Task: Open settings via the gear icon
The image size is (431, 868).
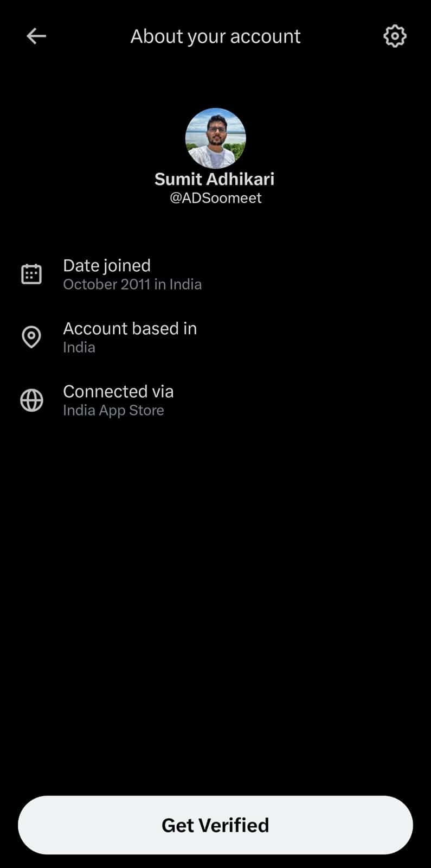Action: click(395, 36)
